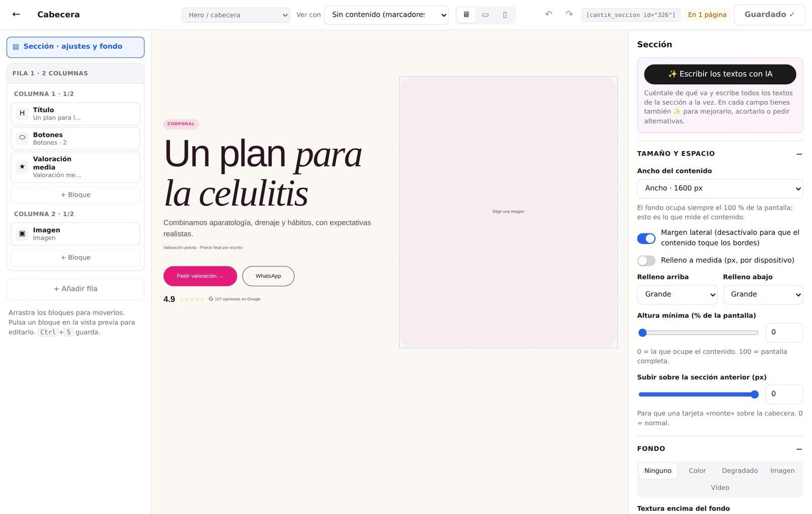Screen dimensions: 812x514
Task: Toggle Margen lateral switch
Action: click(x=646, y=238)
